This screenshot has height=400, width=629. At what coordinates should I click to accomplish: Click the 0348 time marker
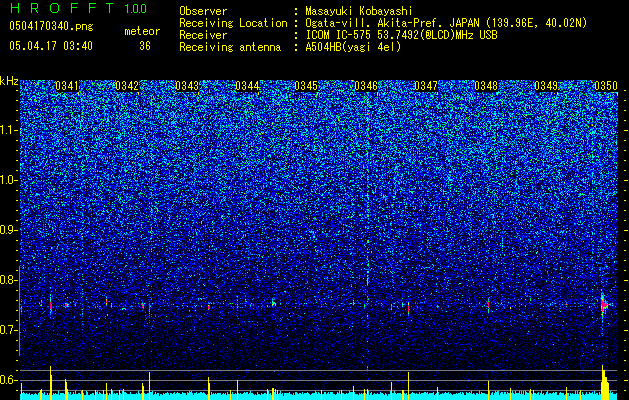(x=486, y=86)
